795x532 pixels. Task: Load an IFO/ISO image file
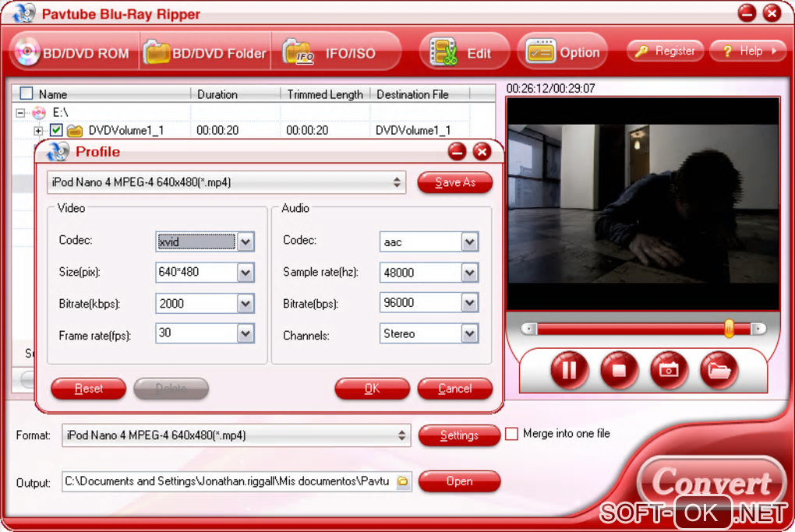pyautogui.click(x=336, y=53)
